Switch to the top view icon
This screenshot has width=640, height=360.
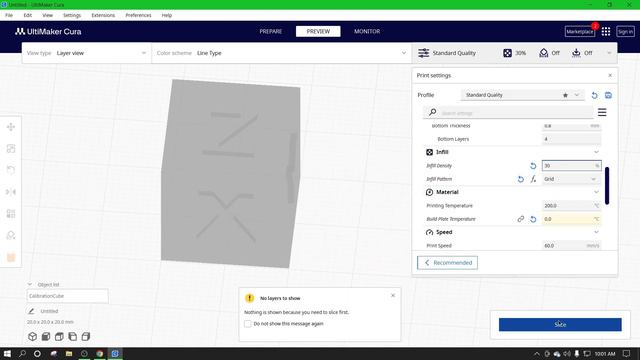coord(59,336)
